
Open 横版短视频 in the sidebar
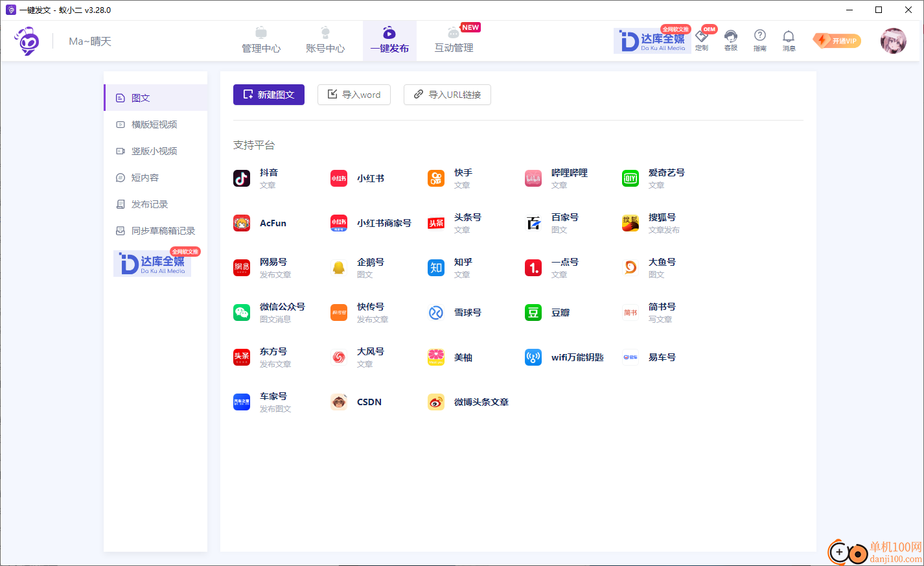tap(156, 124)
